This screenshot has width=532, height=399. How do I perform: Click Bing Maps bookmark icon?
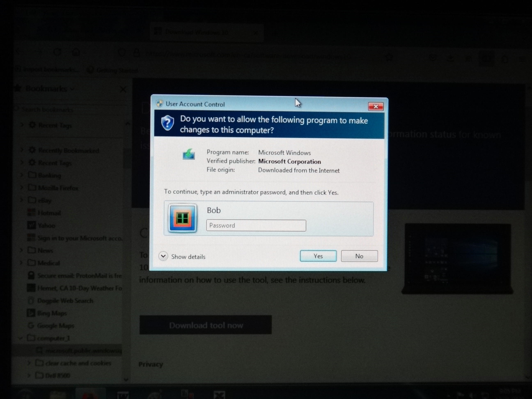pos(31,313)
